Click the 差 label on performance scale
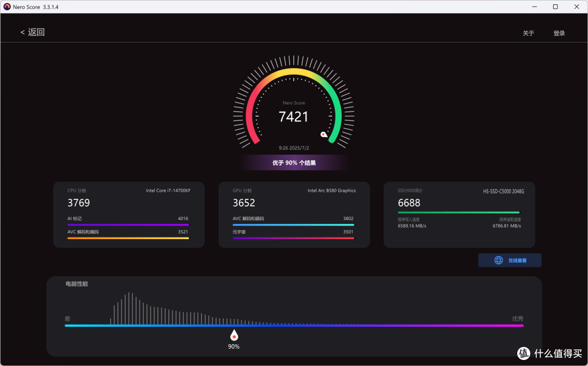 68,319
